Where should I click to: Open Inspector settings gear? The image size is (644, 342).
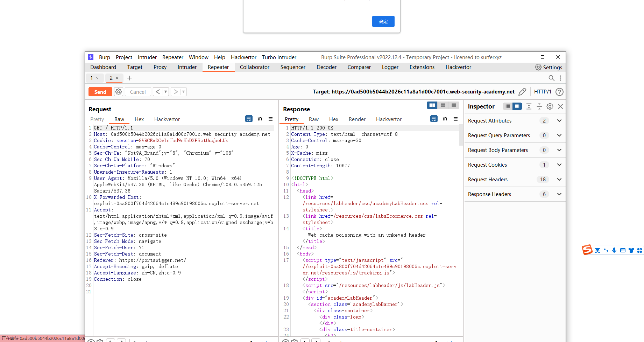click(x=550, y=106)
